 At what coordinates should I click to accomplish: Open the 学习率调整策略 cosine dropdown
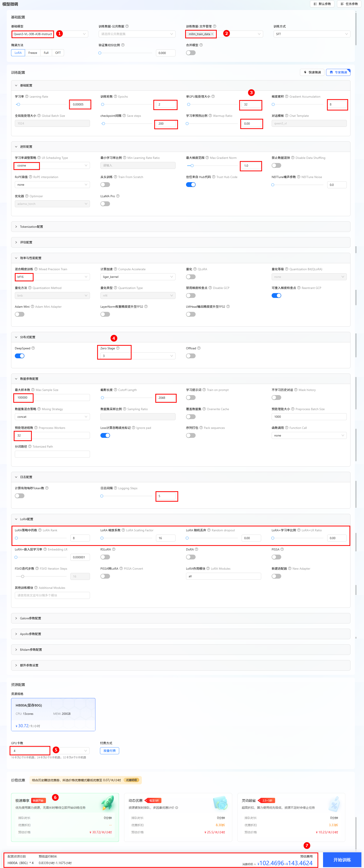pyautogui.click(x=52, y=165)
